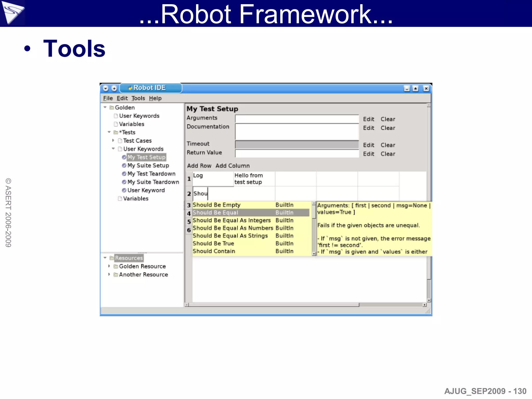Screen dimensions: 532x399
Task: Click Edit for Arguments
Action: 369,119
